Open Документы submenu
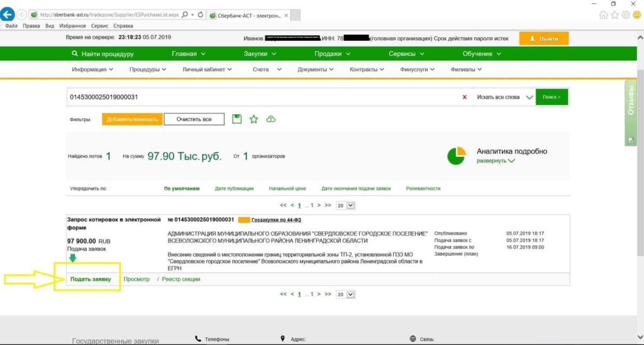This screenshot has width=644, height=345. pos(316,69)
